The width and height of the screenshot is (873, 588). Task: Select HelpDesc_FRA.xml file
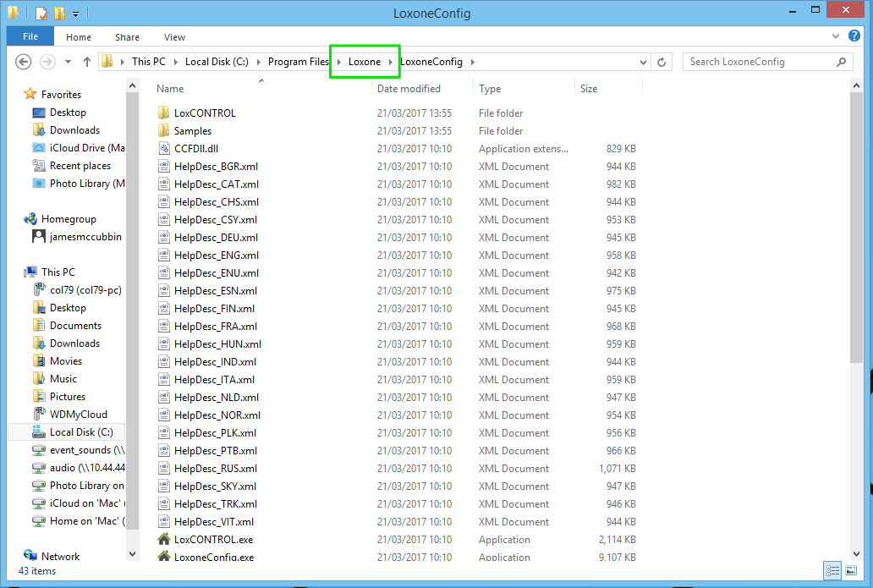pyautogui.click(x=216, y=327)
